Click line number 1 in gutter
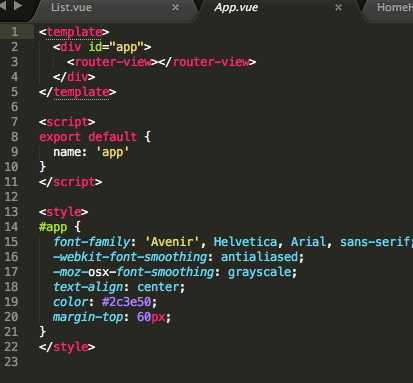413x383 pixels. click(x=14, y=32)
